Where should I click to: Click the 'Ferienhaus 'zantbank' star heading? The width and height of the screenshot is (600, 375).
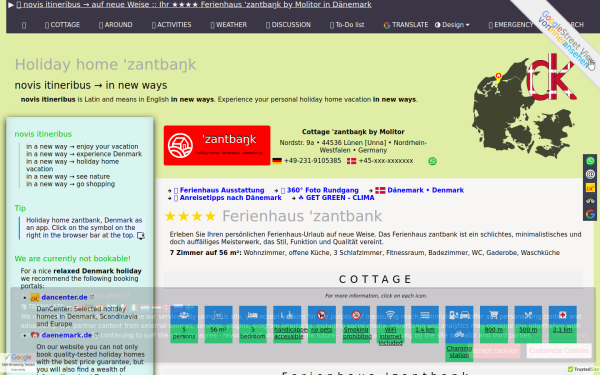point(273,216)
